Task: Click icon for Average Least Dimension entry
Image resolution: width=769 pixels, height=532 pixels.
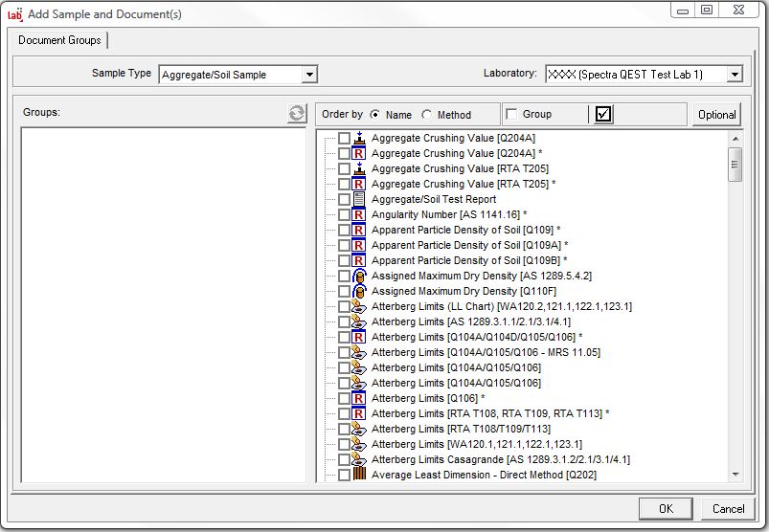Action: click(x=360, y=475)
